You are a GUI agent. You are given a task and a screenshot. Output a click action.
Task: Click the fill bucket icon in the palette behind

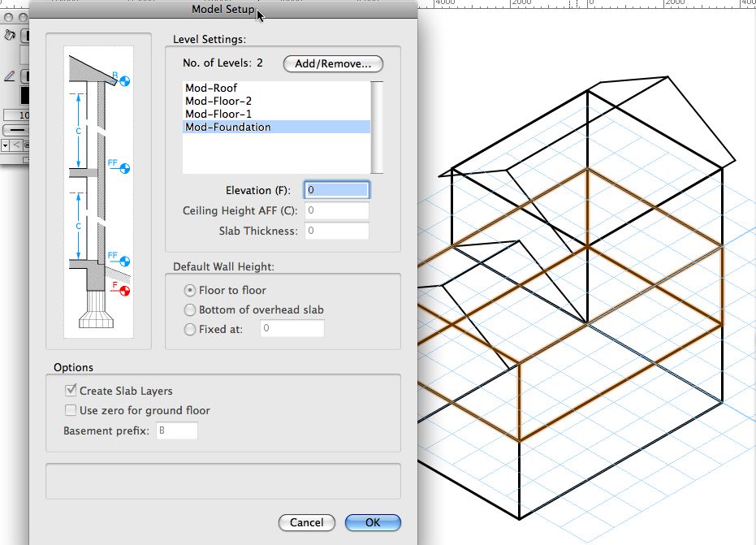10,35
